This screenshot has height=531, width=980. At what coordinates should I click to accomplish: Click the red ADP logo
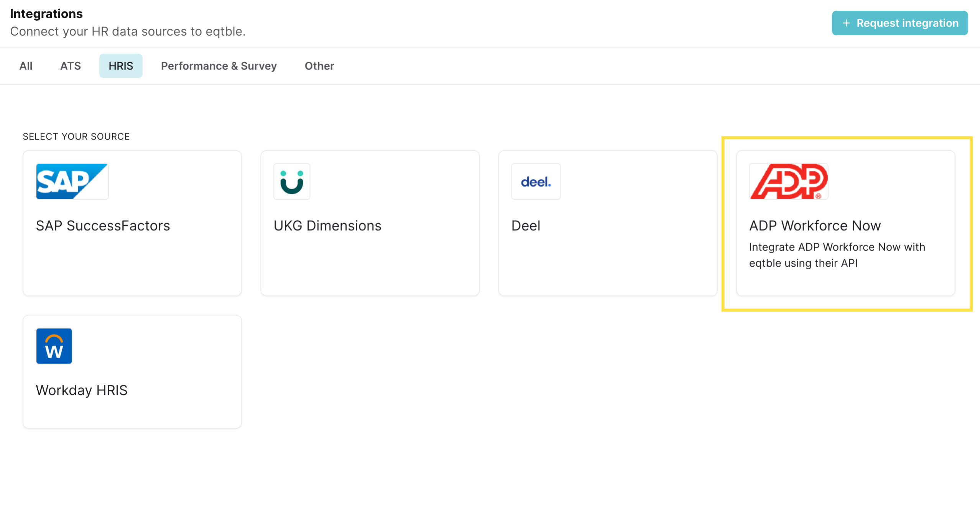[x=788, y=181]
